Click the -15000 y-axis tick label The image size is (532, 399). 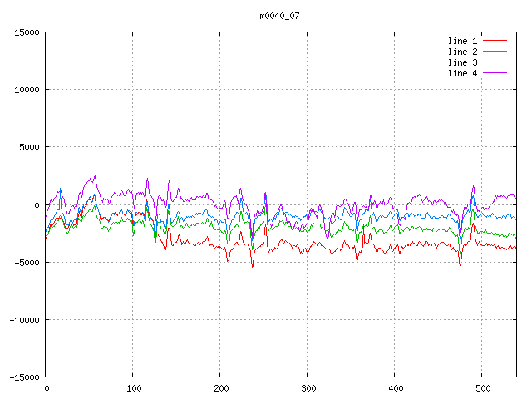[24, 377]
